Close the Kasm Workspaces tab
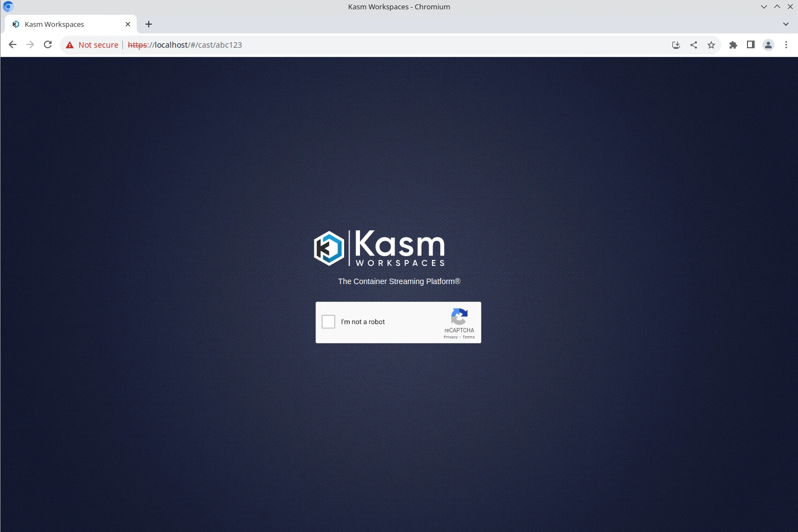Image resolution: width=798 pixels, height=532 pixels. (128, 24)
